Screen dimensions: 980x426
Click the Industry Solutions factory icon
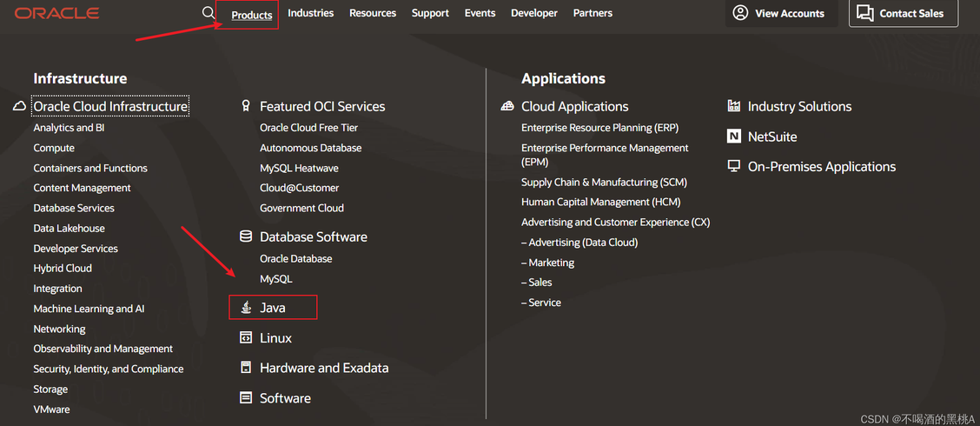point(734,106)
